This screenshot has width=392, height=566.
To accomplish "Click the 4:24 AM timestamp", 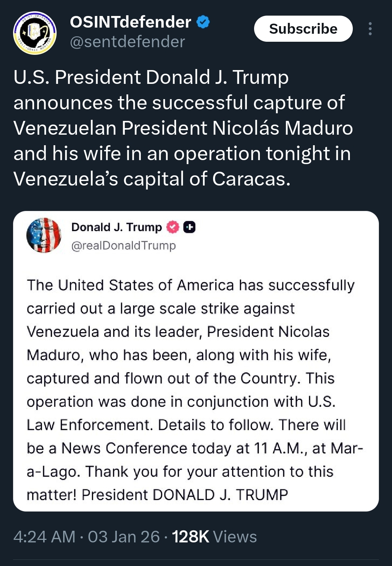I will (44, 537).
